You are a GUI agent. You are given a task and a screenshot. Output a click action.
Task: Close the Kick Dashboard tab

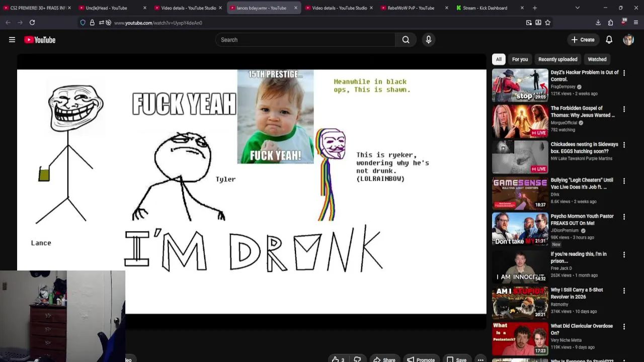[522, 8]
